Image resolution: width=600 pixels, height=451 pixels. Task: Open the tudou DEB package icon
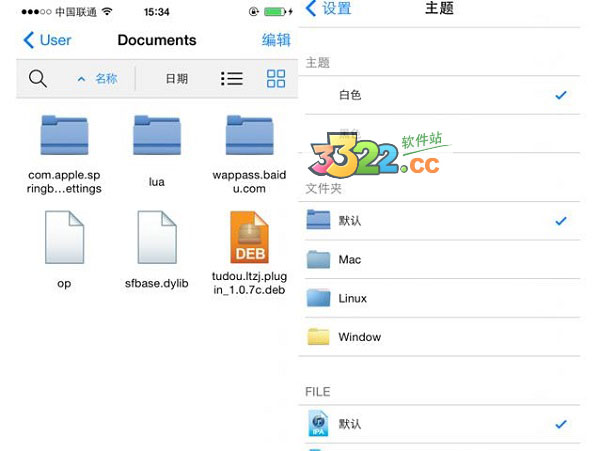(249, 237)
